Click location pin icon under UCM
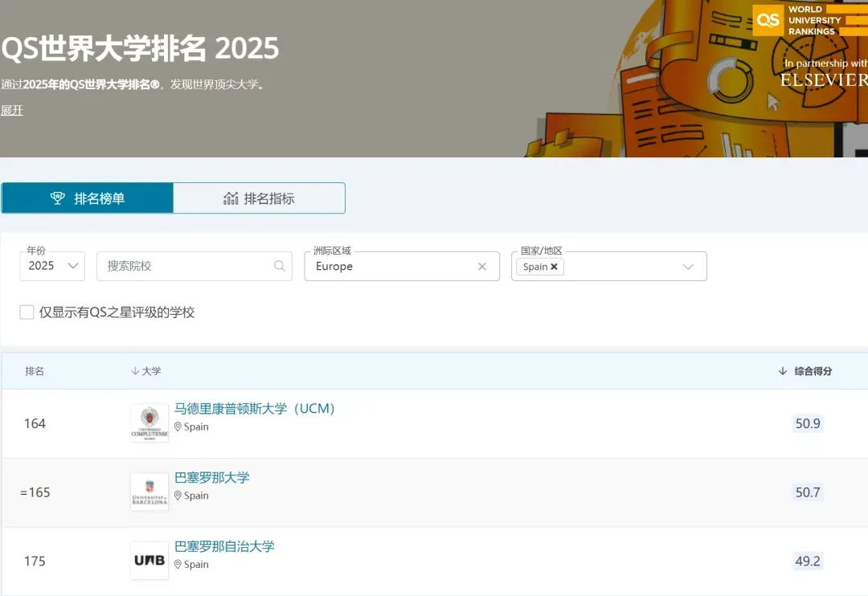The height and width of the screenshot is (596, 868). coord(178,427)
